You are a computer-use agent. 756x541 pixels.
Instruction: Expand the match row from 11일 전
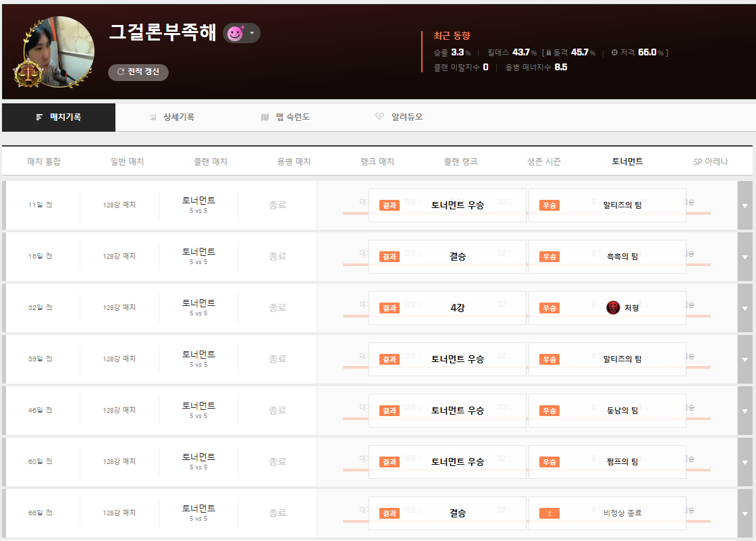(x=745, y=205)
